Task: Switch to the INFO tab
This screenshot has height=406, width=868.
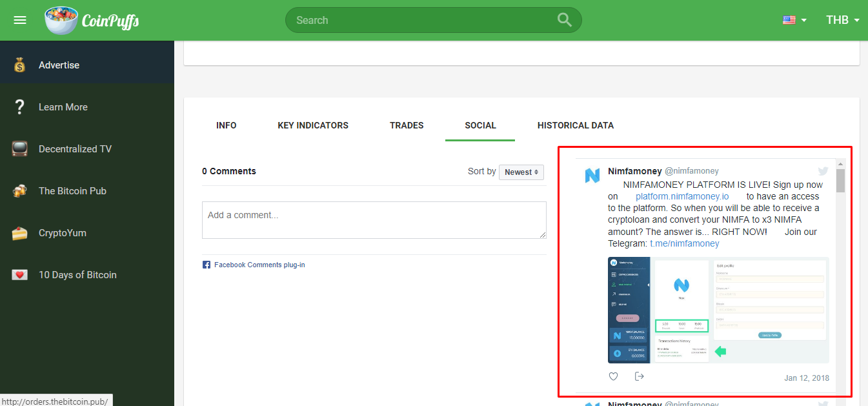Action: [x=227, y=125]
